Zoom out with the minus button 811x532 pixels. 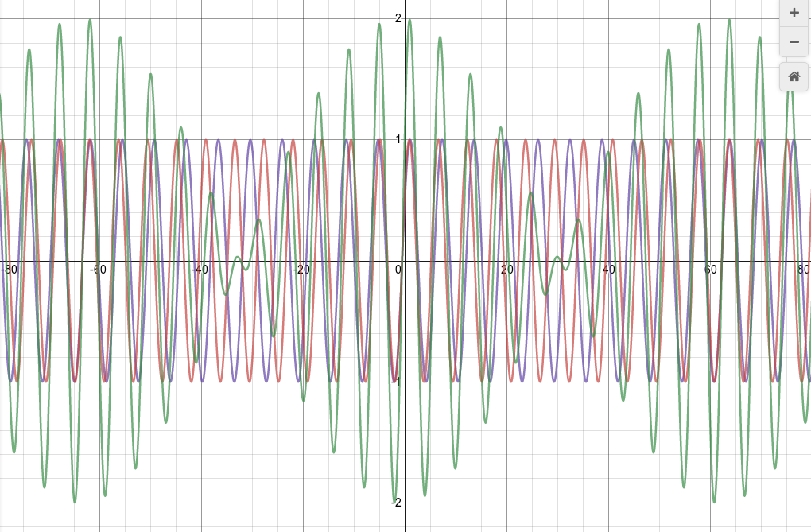(x=794, y=41)
